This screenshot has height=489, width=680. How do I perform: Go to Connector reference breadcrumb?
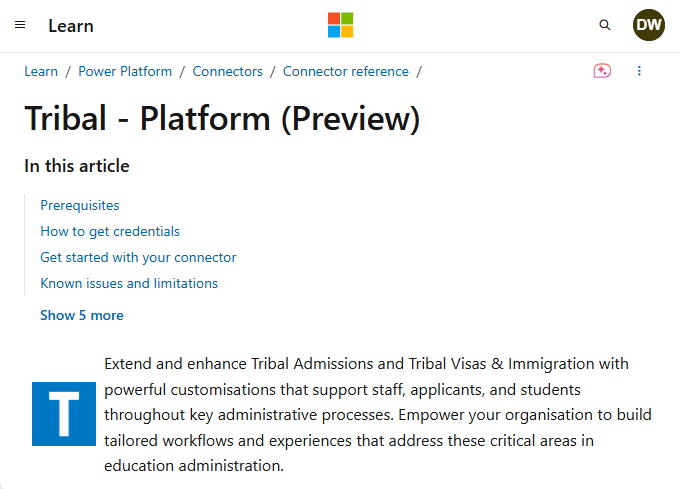[346, 71]
